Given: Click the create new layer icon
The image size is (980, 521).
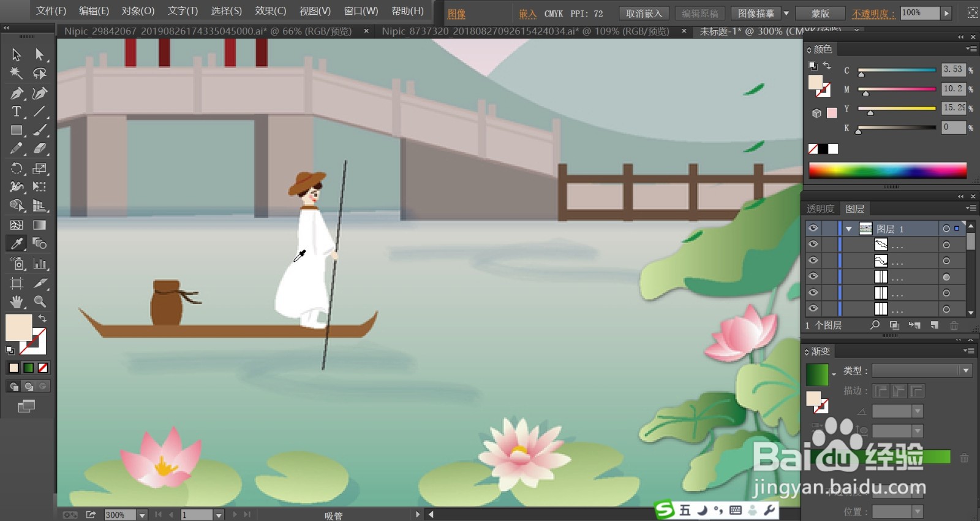Looking at the screenshot, I should pos(934,325).
